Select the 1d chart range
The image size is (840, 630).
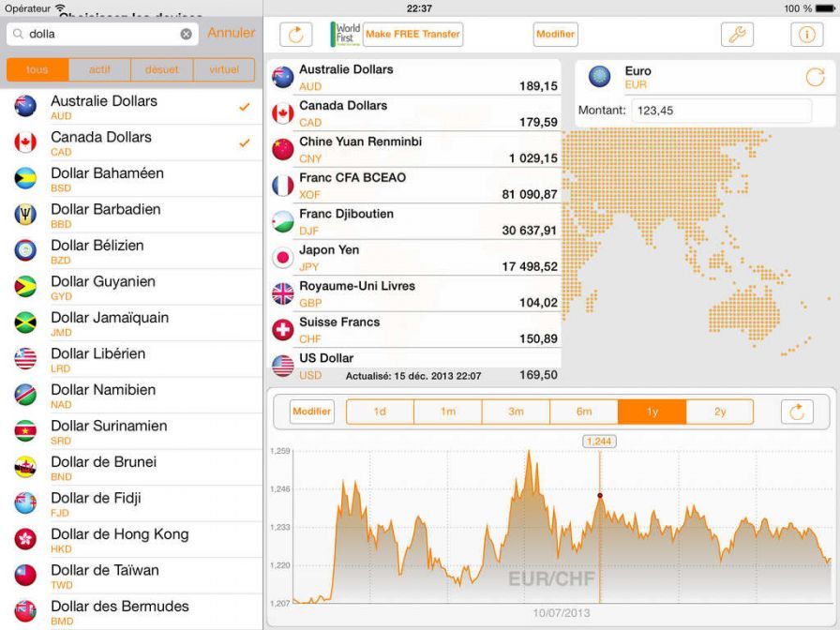380,412
